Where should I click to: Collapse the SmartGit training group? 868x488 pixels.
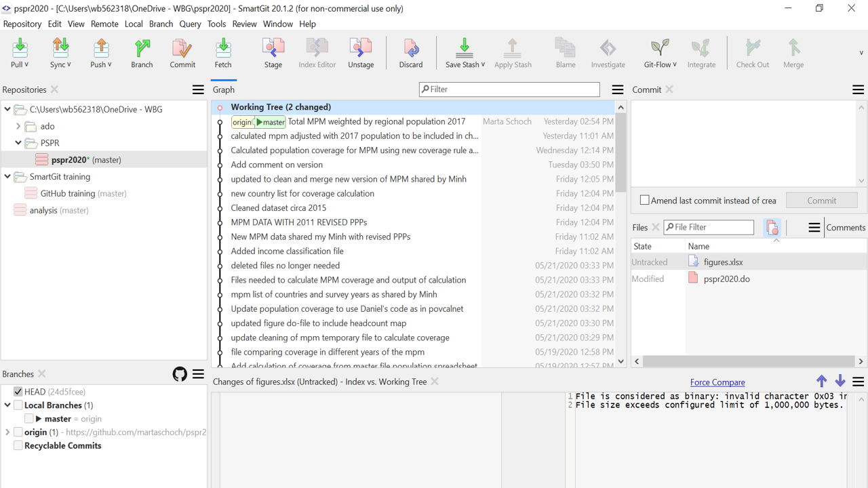[7, 176]
